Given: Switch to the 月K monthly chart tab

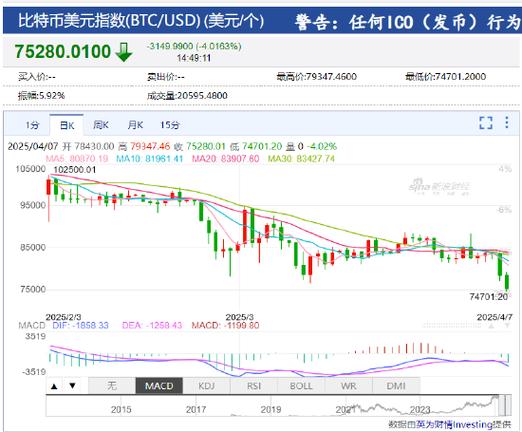Looking at the screenshot, I should [135, 125].
